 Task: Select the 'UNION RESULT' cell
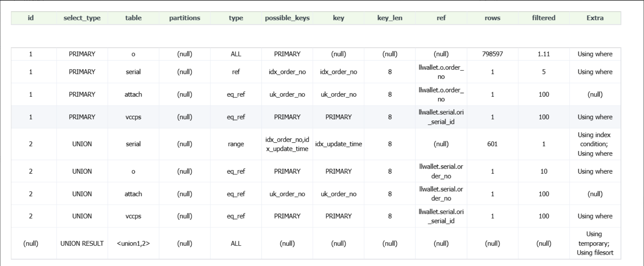point(82,244)
